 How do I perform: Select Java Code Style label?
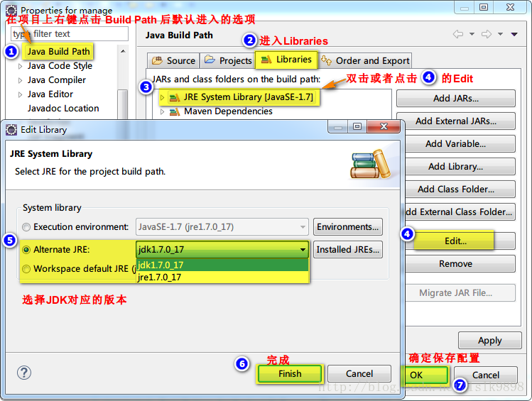point(60,66)
